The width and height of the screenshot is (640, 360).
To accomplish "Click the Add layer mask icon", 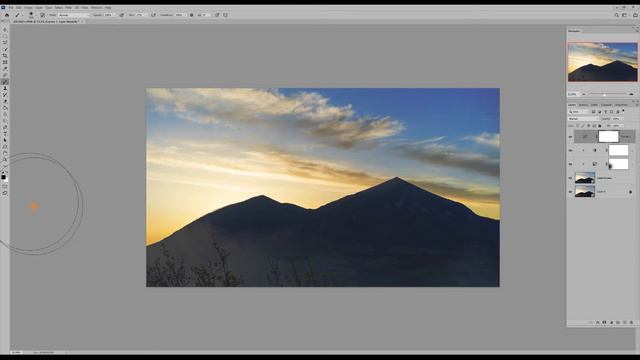I will 604,322.
